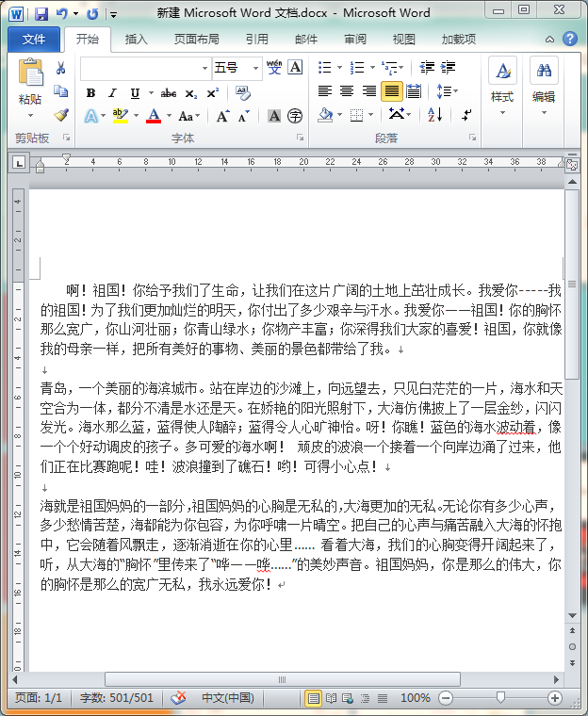Click Increase Indent icon
Viewport: 588px width, 716px height.
tap(448, 68)
